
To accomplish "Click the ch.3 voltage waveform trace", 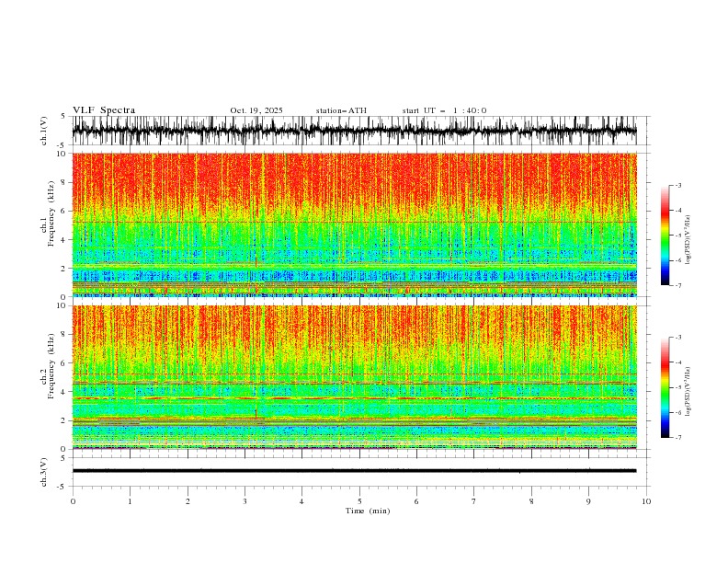I will point(354,471).
